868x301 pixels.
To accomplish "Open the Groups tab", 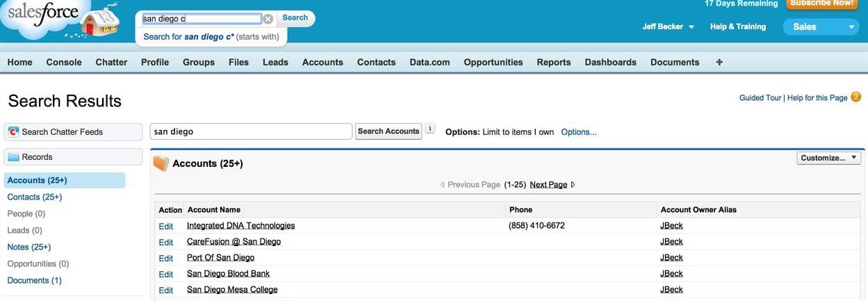I will click(x=199, y=62).
